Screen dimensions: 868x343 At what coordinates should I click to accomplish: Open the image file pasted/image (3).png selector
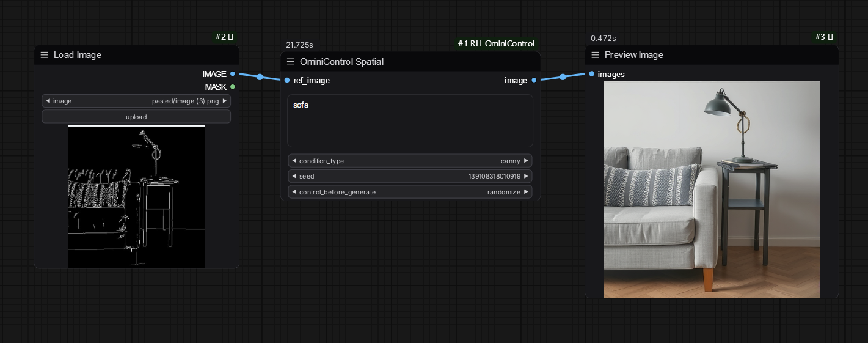click(x=136, y=101)
